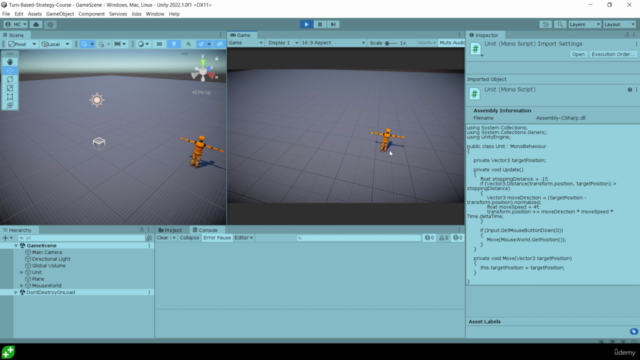Select the orange Unit character in Scene view
640x360 pixels.
pos(200,150)
